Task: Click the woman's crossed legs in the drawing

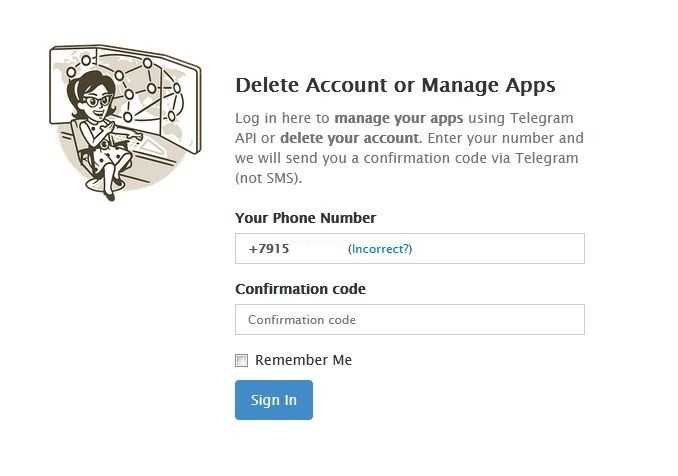Action: pos(113,175)
